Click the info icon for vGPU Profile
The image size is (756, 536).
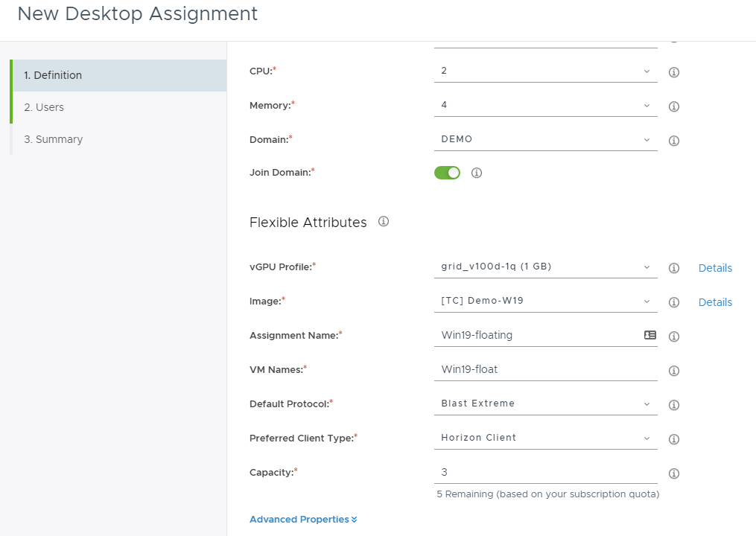point(674,268)
